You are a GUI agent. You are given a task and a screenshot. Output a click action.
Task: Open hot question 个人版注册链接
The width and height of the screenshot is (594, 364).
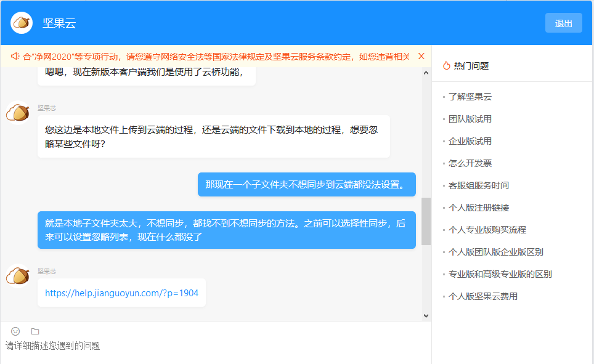479,208
